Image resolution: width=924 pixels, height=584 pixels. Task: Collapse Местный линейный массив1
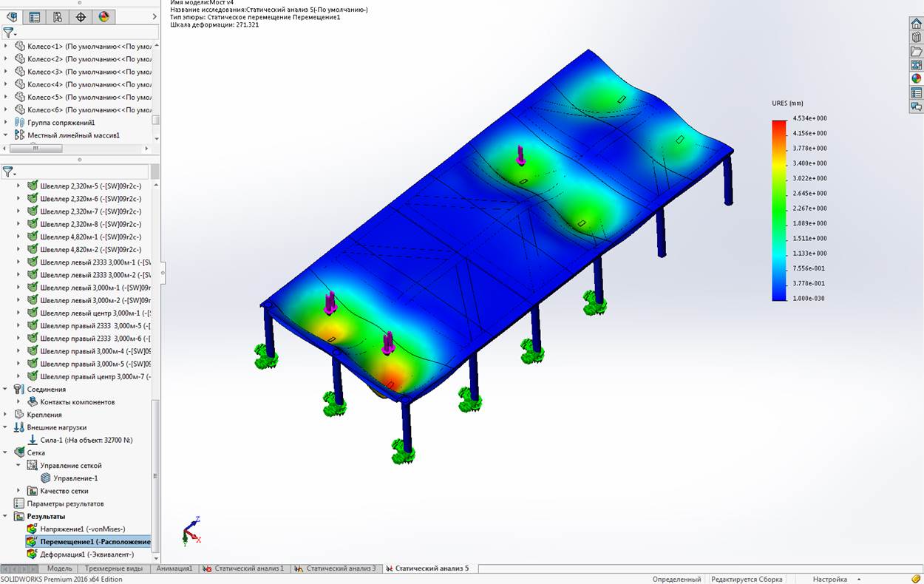pos(6,135)
